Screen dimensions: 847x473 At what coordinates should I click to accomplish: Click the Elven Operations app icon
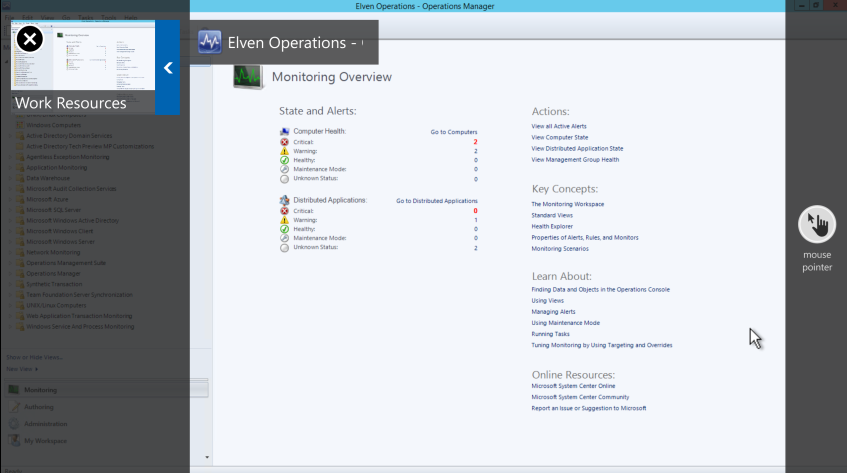pos(210,42)
